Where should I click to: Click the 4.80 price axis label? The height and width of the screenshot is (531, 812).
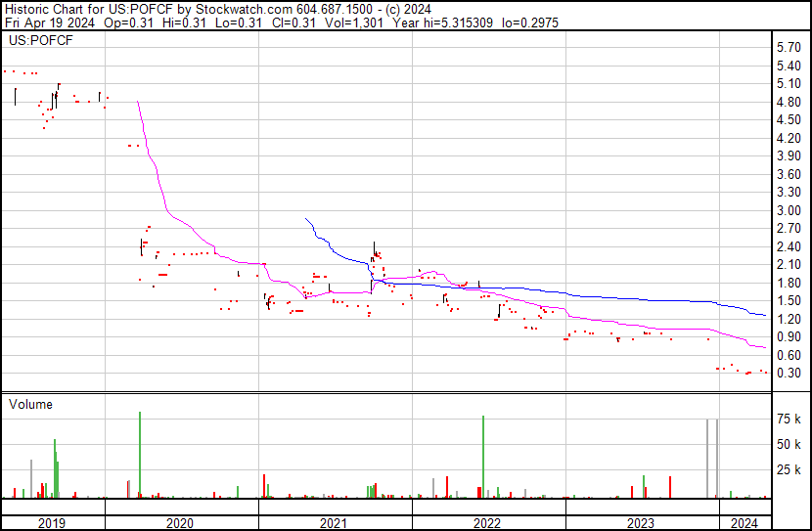point(789,102)
